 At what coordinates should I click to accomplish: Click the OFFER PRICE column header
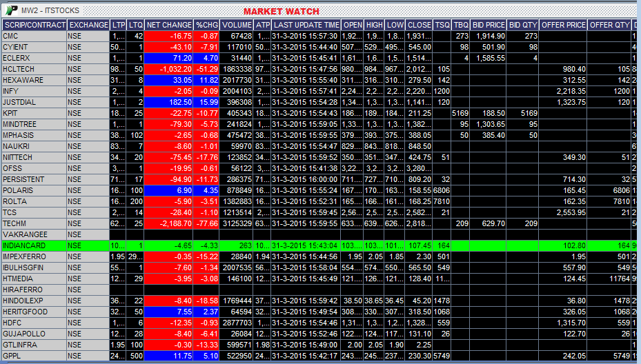click(564, 25)
